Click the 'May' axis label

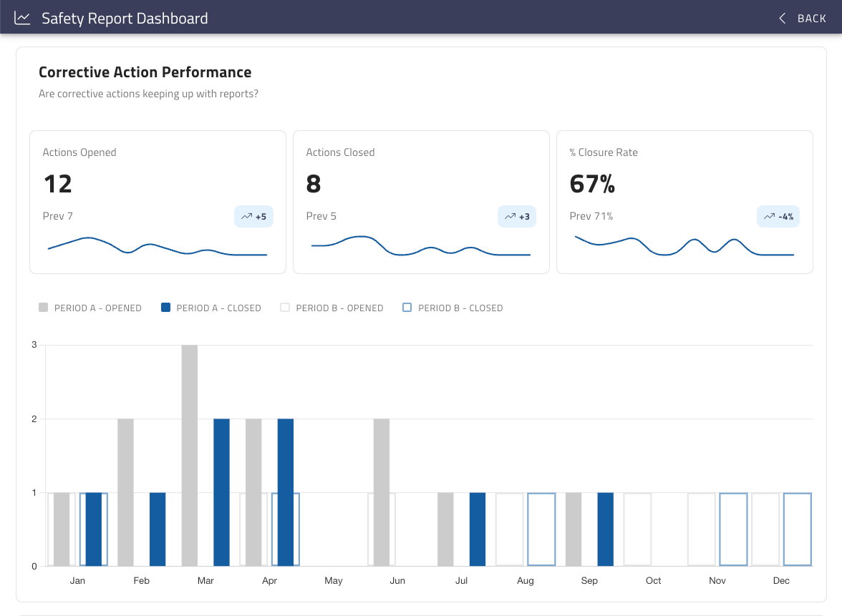pos(334,581)
